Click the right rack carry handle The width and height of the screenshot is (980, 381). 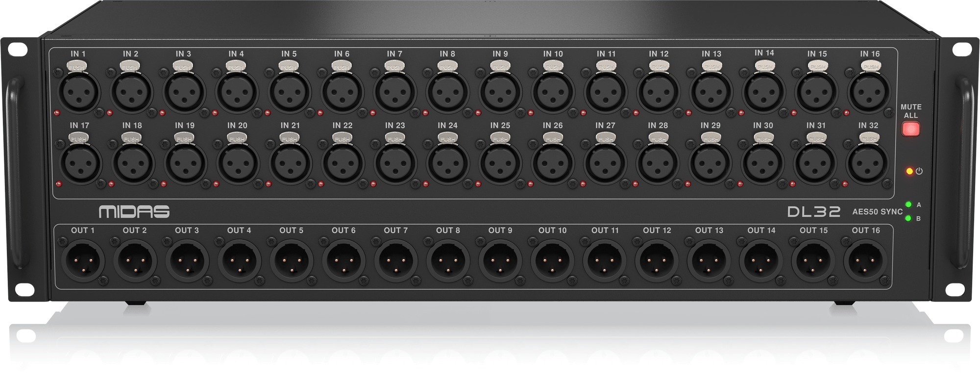[966, 173]
